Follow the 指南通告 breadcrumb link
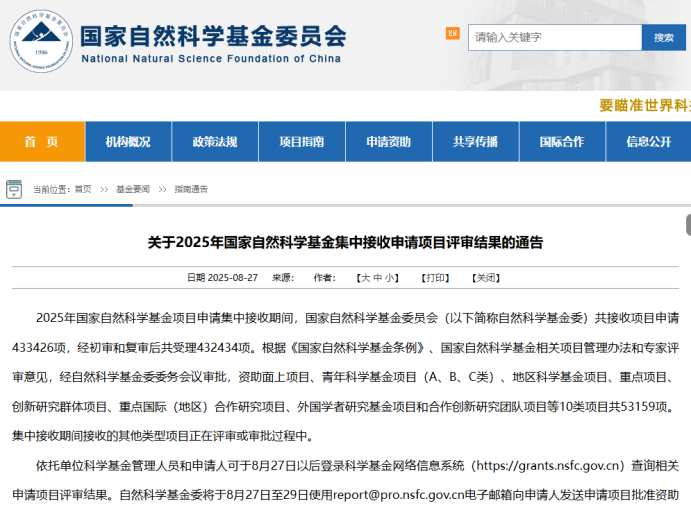The height and width of the screenshot is (511, 691). click(191, 189)
